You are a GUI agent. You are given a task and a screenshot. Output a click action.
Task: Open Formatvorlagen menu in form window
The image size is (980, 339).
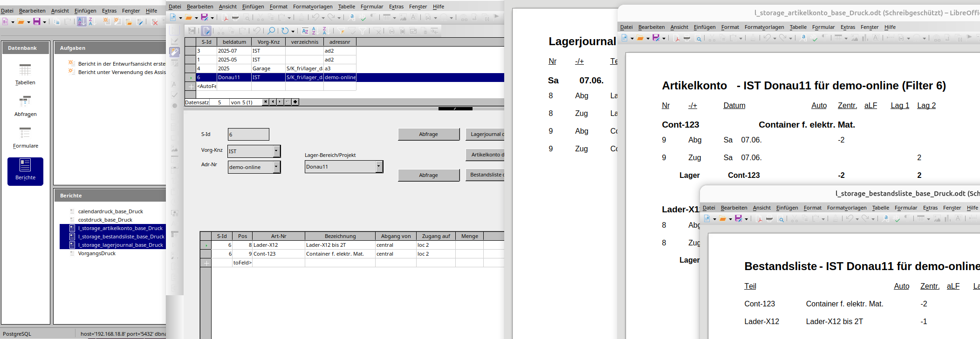(x=313, y=7)
